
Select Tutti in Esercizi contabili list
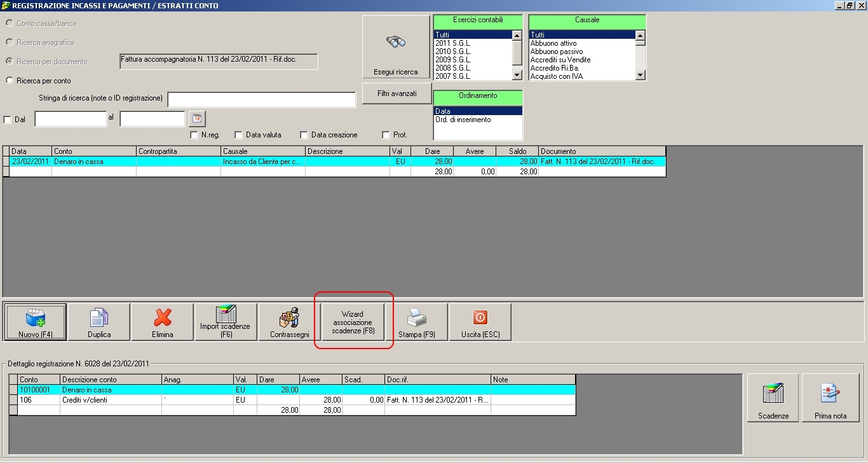click(473, 35)
